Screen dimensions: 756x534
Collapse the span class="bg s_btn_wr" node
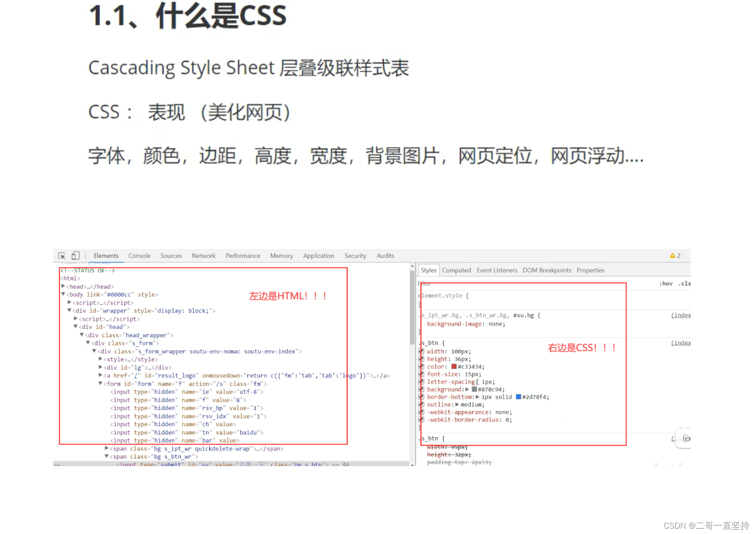107,456
